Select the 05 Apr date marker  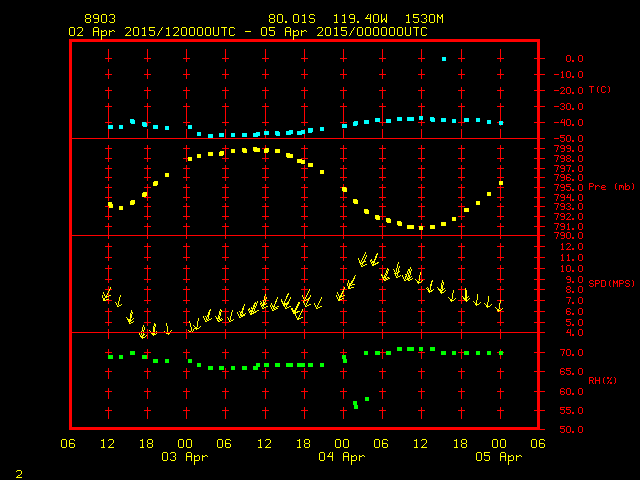coord(499,457)
